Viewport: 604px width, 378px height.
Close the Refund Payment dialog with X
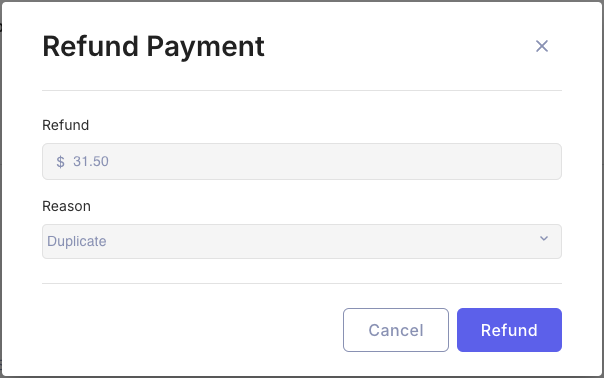click(542, 46)
